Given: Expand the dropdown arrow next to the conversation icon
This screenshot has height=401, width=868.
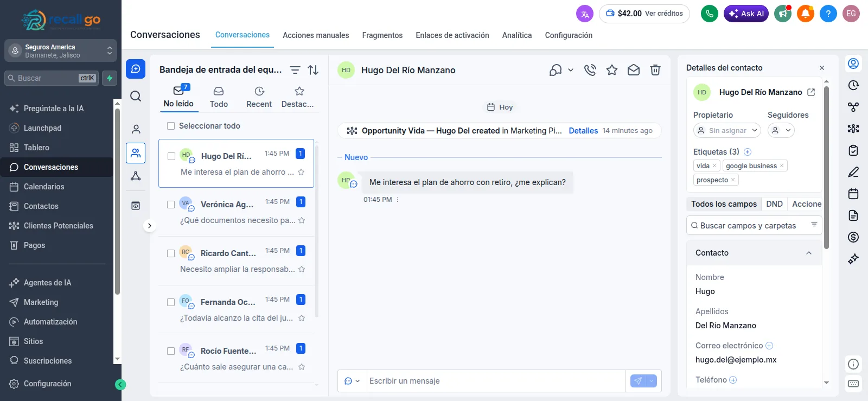Looking at the screenshot, I should [x=571, y=70].
